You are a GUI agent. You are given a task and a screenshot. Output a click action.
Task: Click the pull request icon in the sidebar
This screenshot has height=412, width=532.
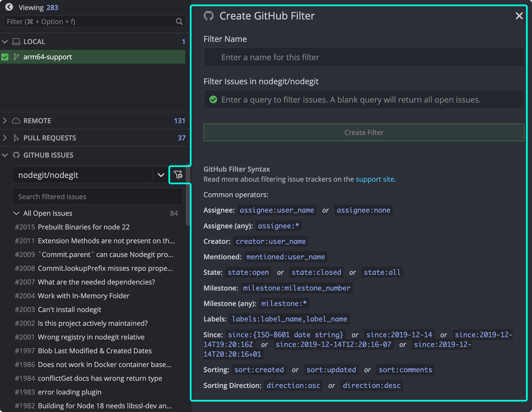[16, 138]
